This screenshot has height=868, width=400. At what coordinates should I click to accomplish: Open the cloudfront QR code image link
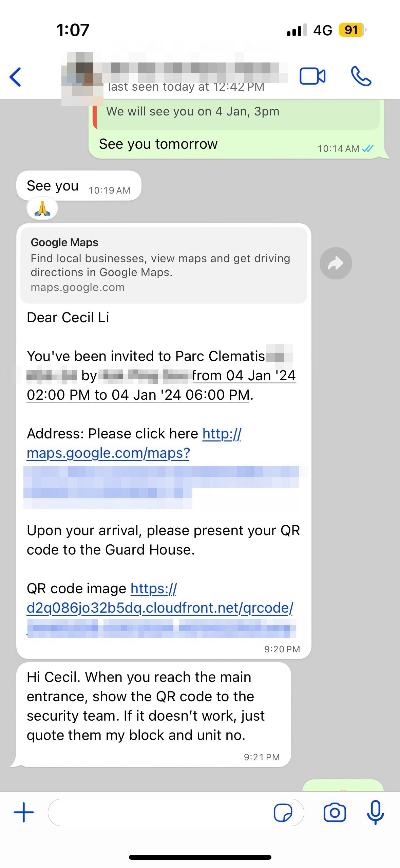pyautogui.click(x=159, y=608)
